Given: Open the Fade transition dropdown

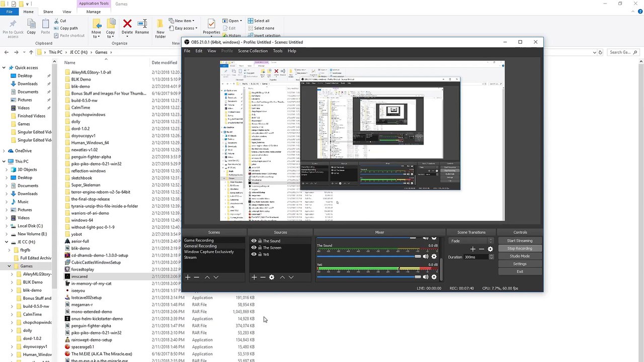Looking at the screenshot, I should tap(471, 241).
